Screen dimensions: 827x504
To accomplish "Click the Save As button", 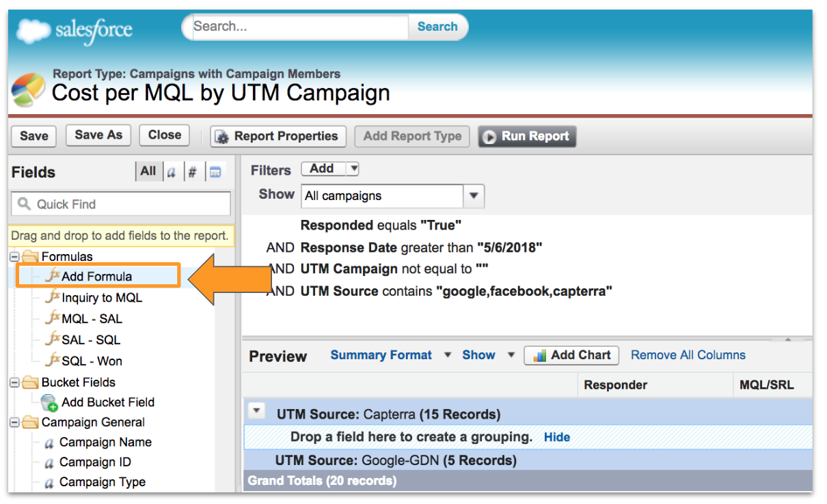I will click(x=98, y=135).
